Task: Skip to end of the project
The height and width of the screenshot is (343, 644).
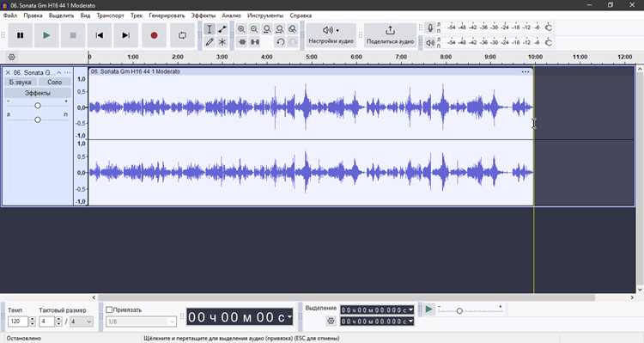Action: click(x=125, y=35)
